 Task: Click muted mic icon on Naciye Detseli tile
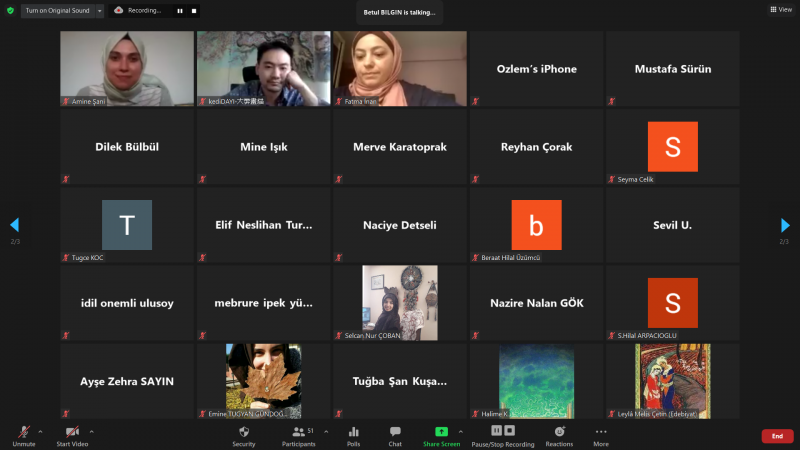point(338,257)
